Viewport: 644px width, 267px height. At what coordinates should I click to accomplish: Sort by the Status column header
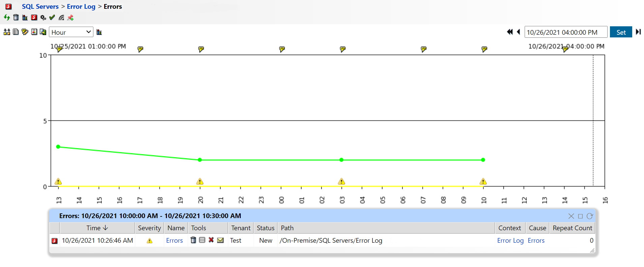tap(266, 228)
